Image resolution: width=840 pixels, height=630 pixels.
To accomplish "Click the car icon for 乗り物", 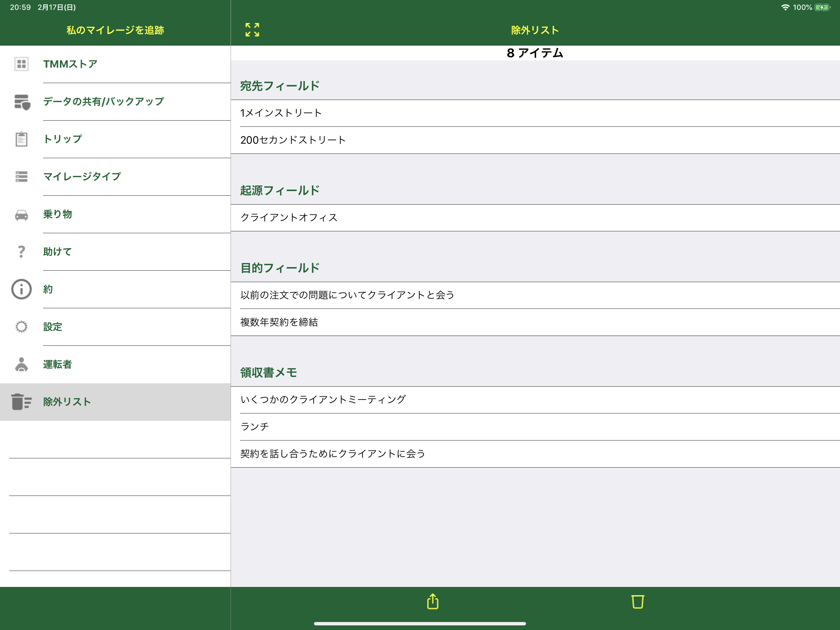I will [21, 215].
